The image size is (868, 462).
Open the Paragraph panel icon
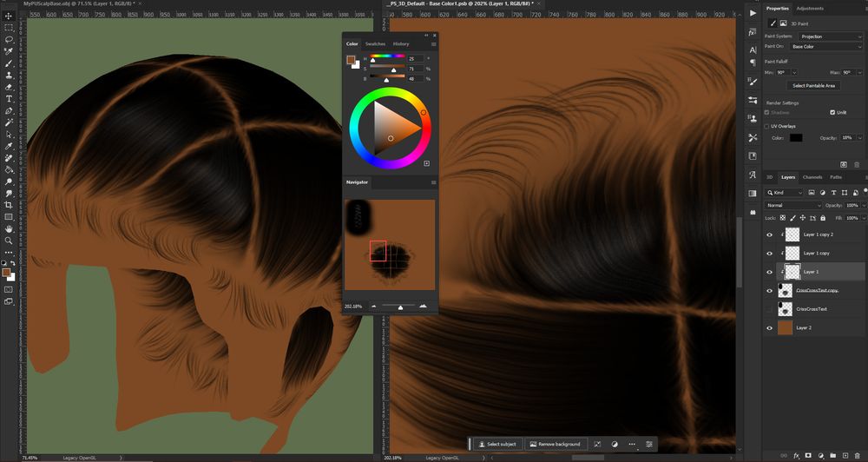(753, 63)
